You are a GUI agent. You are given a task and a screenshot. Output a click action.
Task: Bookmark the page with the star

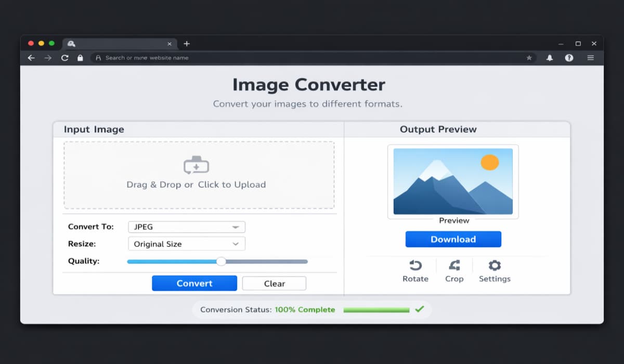(529, 58)
